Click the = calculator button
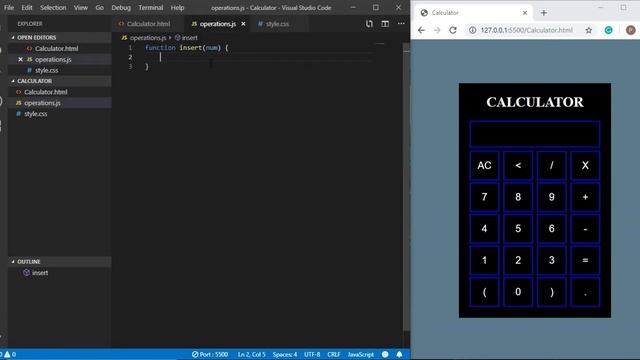The width and height of the screenshot is (640, 360). click(585, 260)
